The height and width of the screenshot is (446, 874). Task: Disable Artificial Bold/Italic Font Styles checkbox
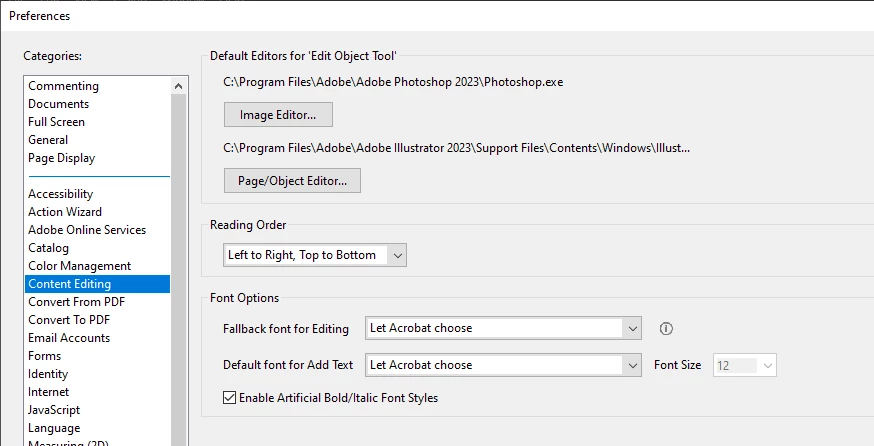[229, 398]
